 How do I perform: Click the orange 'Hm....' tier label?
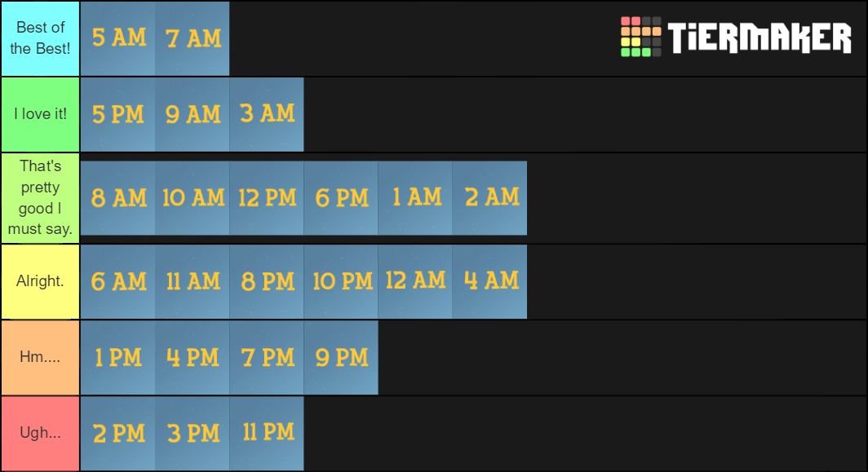[41, 357]
